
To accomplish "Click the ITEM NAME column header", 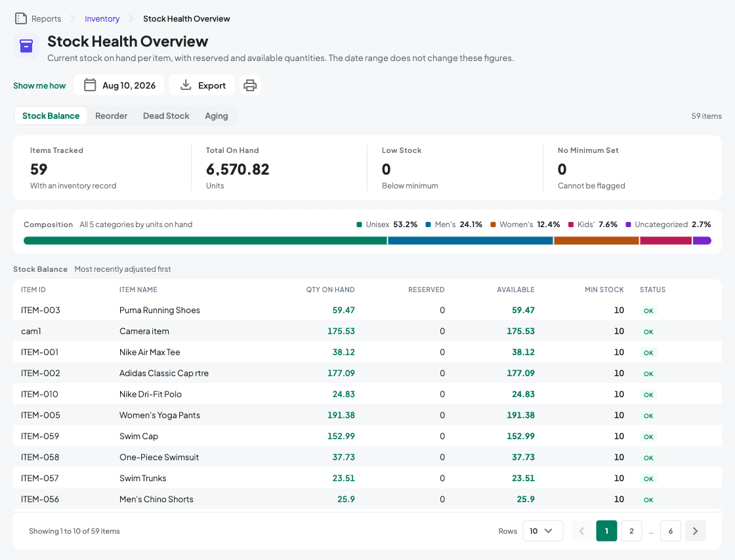I will [x=138, y=290].
